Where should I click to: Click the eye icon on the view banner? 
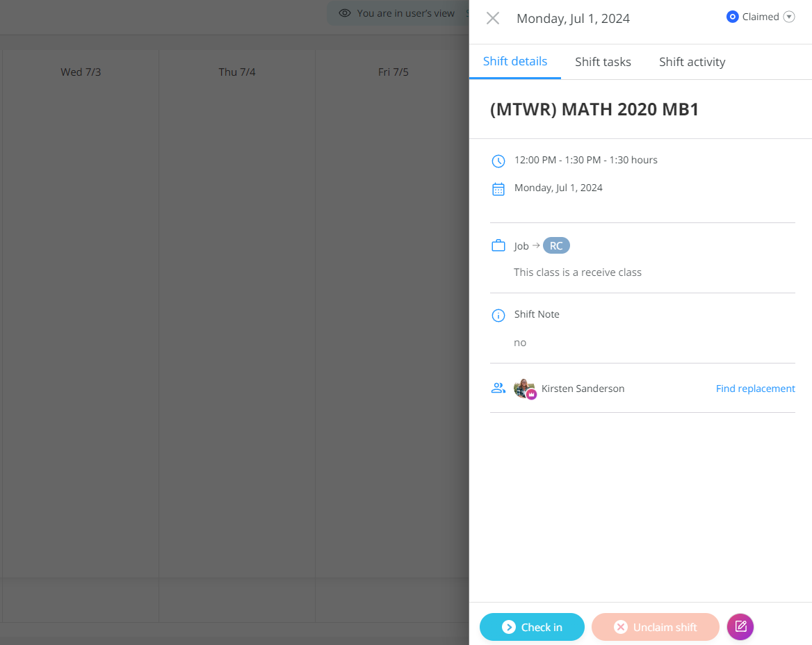coord(344,13)
